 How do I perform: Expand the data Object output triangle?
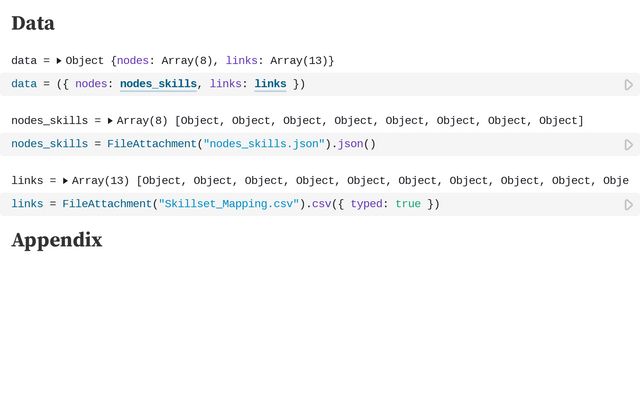pyautogui.click(x=59, y=61)
